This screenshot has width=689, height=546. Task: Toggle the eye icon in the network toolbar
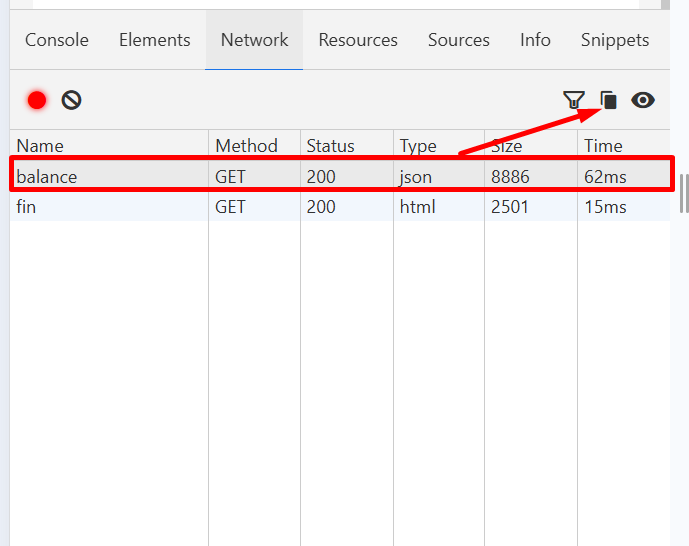[x=643, y=100]
